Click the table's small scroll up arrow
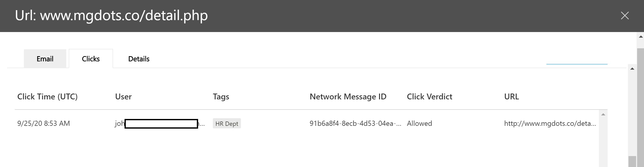This screenshot has width=644, height=167. 603,114
